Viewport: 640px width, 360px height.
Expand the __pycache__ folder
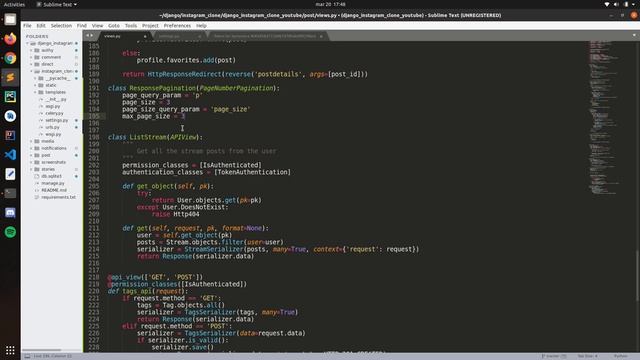pyautogui.click(x=35, y=78)
